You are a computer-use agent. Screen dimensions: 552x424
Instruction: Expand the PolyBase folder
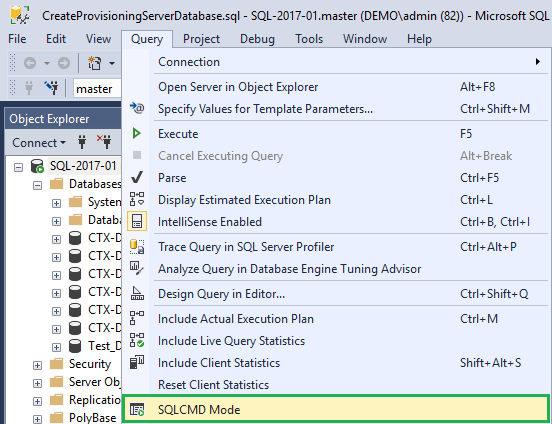click(x=37, y=419)
